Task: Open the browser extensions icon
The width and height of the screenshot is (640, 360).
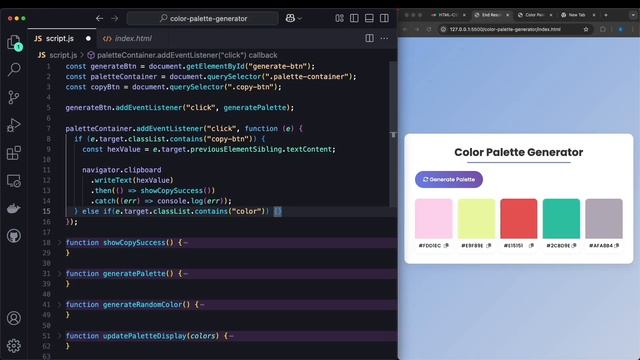Action: pyautogui.click(x=603, y=29)
